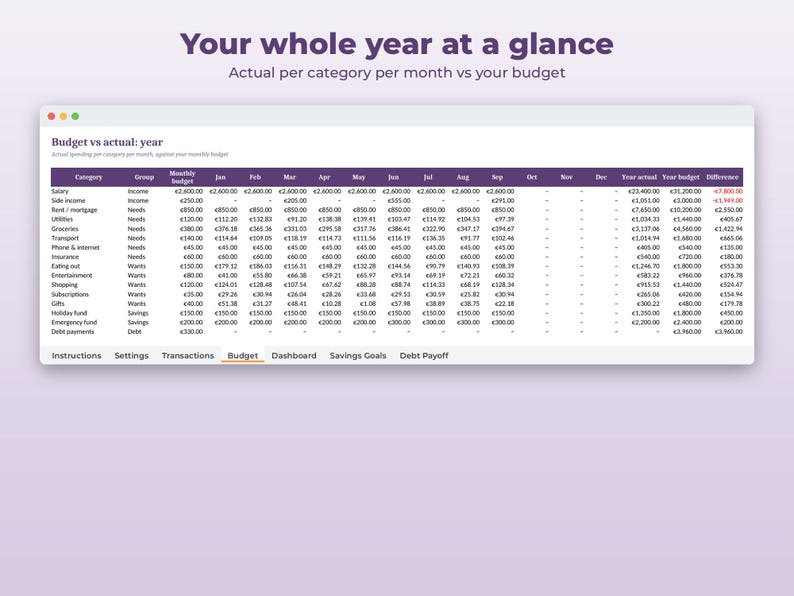Select the Transport row label
Screen dimensions: 794x596
click(65, 238)
